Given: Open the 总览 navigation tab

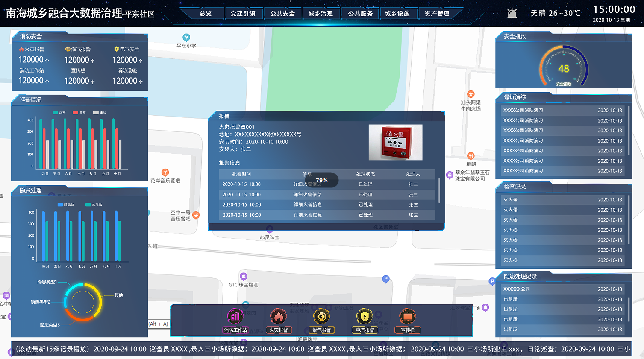Looking at the screenshot, I should (x=206, y=14).
